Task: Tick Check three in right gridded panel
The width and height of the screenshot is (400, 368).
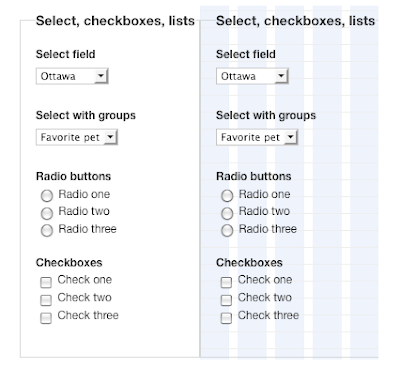Action: tap(226, 318)
